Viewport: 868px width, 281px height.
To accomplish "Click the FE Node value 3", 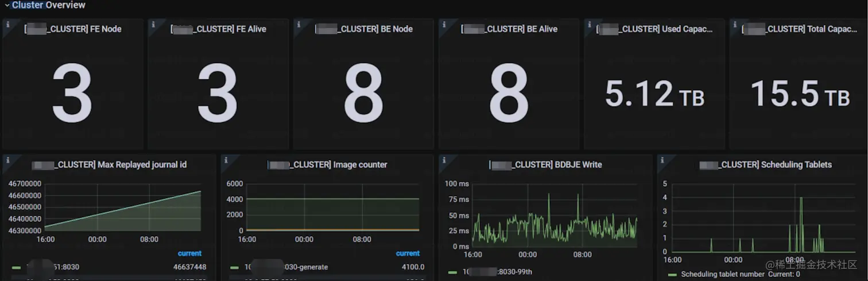I will [x=72, y=93].
